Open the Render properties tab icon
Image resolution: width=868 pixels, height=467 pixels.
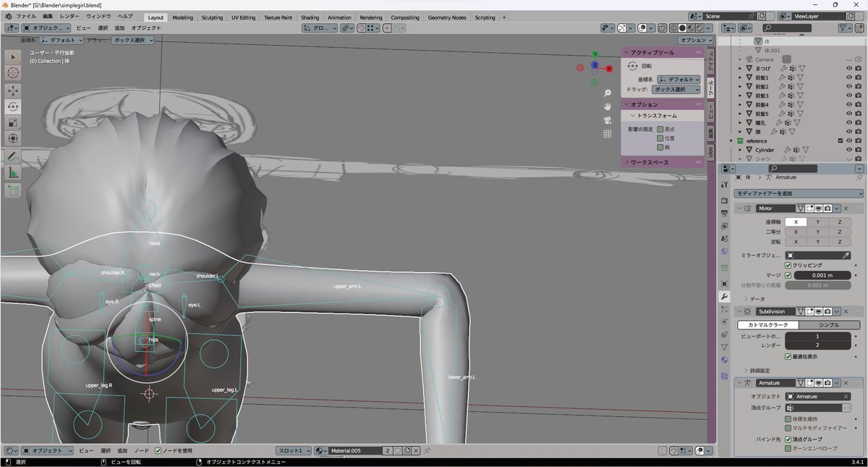(x=725, y=199)
